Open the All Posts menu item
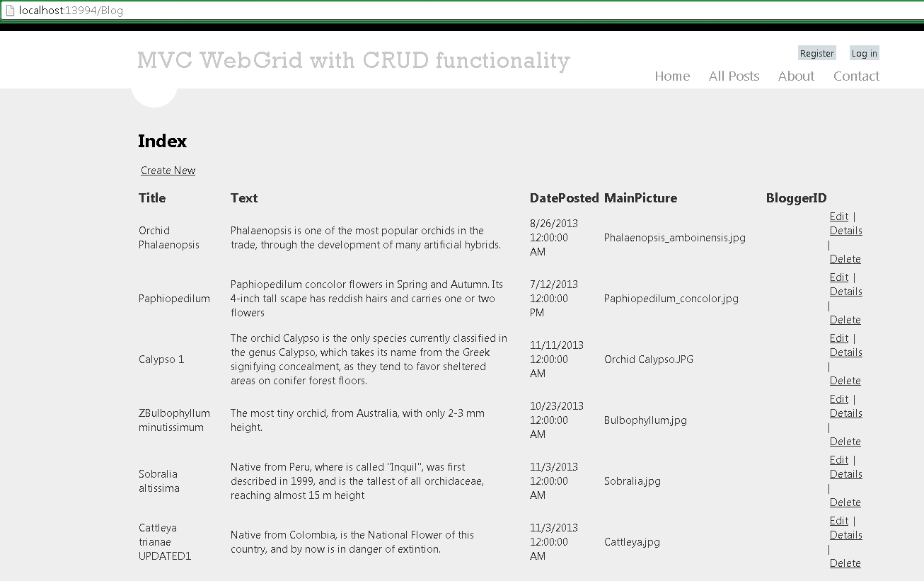 pyautogui.click(x=734, y=76)
